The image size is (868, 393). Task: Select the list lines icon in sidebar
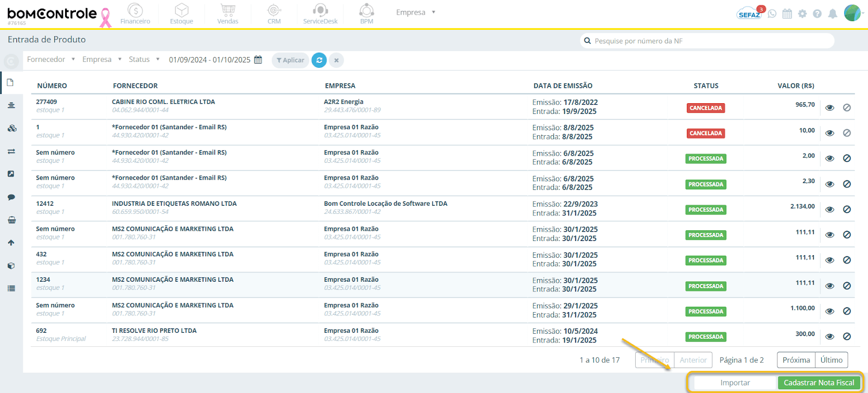pyautogui.click(x=11, y=288)
